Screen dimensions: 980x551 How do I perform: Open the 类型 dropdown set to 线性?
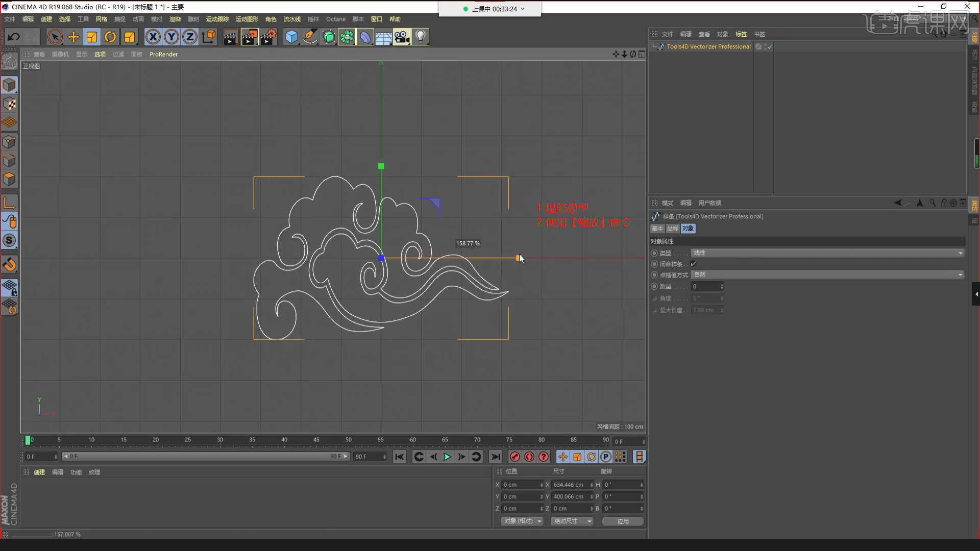click(827, 253)
